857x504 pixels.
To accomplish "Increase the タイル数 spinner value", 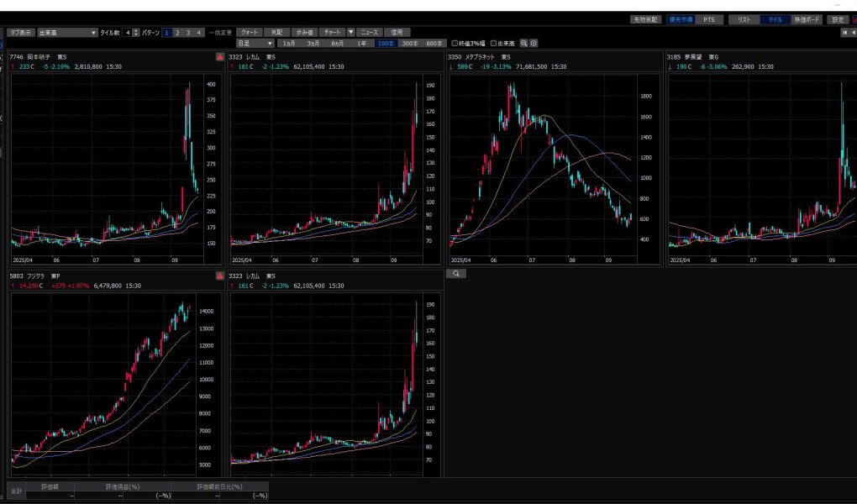I will tap(135, 29).
